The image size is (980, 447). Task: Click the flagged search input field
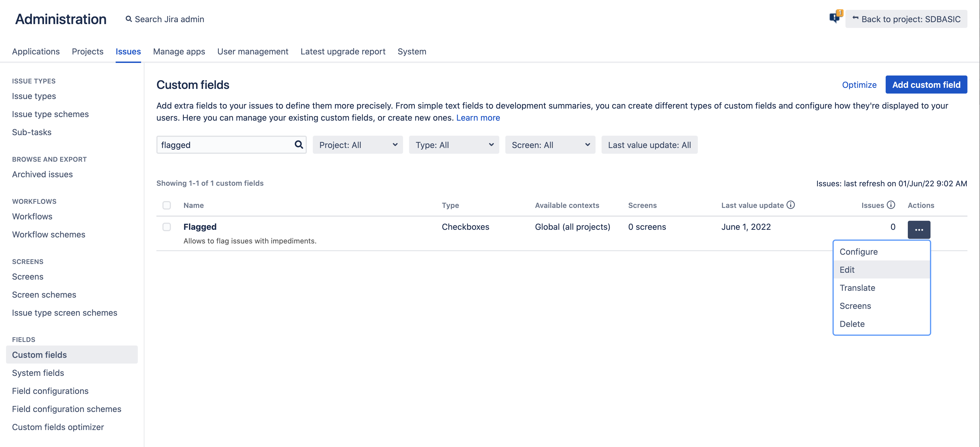click(224, 145)
